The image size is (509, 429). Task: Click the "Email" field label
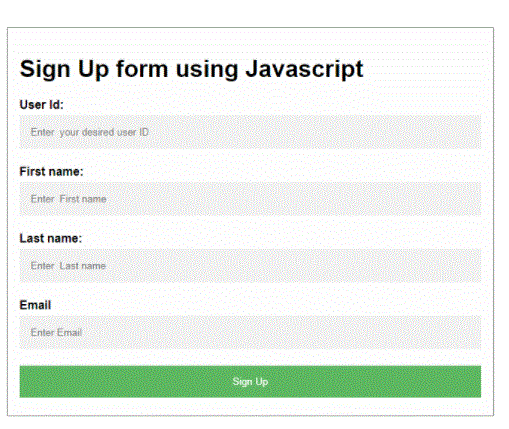tap(35, 305)
